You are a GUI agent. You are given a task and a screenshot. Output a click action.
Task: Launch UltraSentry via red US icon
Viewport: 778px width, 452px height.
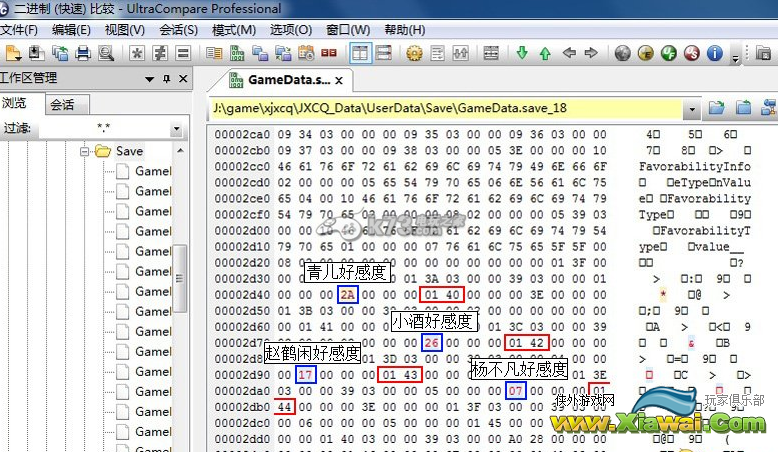pyautogui.click(x=692, y=53)
